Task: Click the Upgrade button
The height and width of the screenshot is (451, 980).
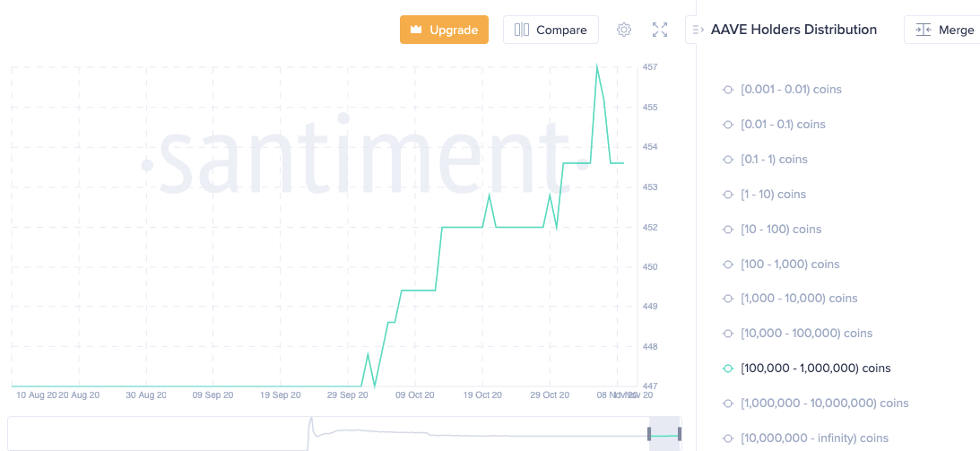Action: point(444,30)
